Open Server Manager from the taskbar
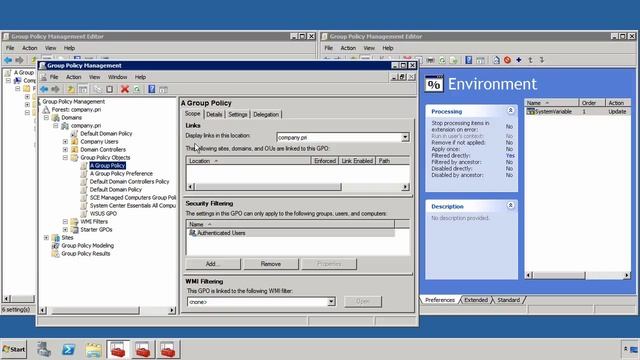Viewport: 640px width, 360px height. [x=44, y=349]
